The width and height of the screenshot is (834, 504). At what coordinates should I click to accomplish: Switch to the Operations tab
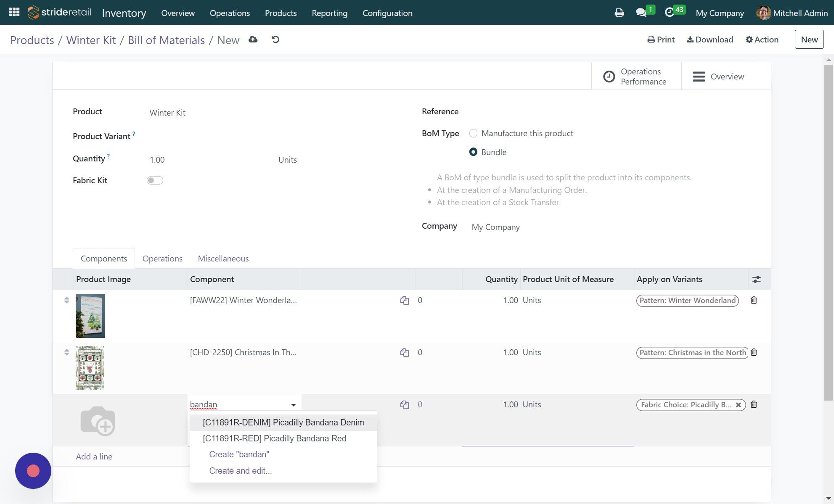162,259
